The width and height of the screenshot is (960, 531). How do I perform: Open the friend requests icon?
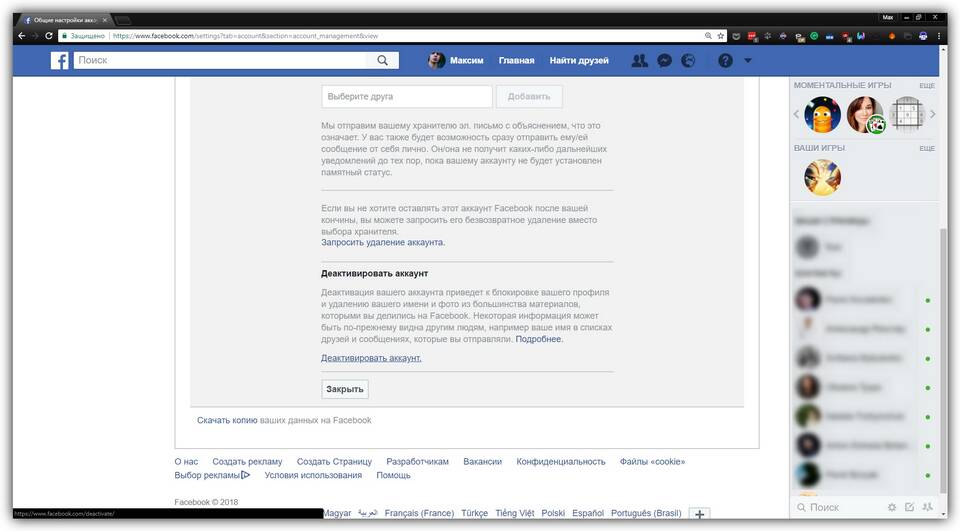pyautogui.click(x=640, y=61)
